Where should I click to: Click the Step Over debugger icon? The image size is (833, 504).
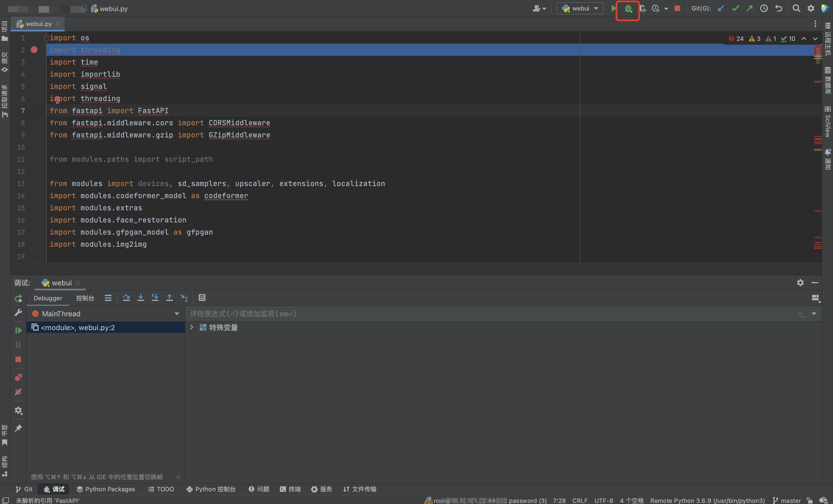point(126,298)
